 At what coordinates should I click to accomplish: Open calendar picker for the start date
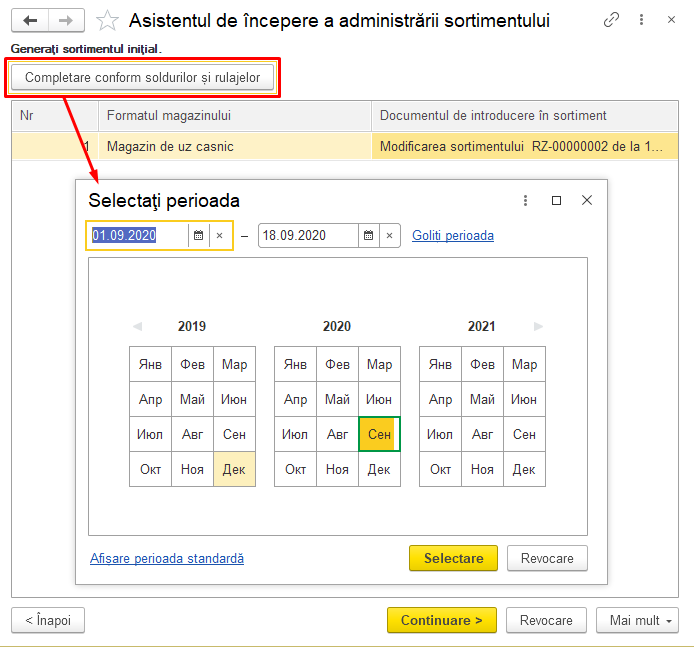(x=198, y=236)
